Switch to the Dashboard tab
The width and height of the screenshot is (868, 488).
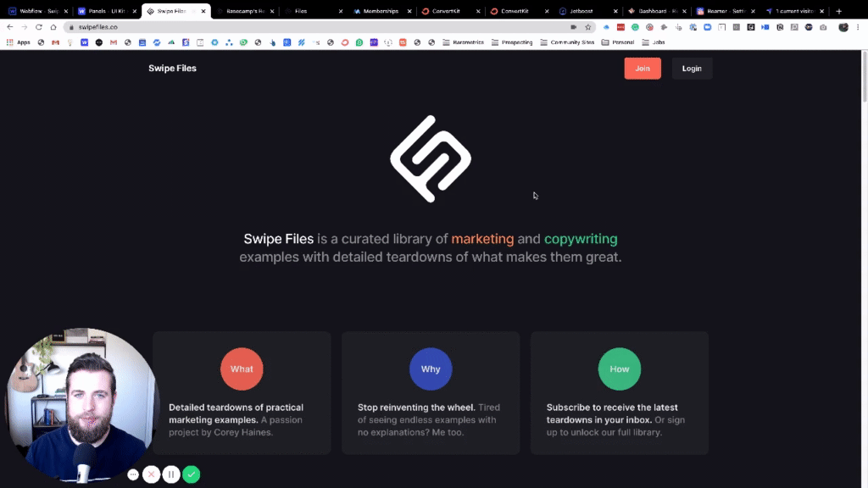click(655, 11)
